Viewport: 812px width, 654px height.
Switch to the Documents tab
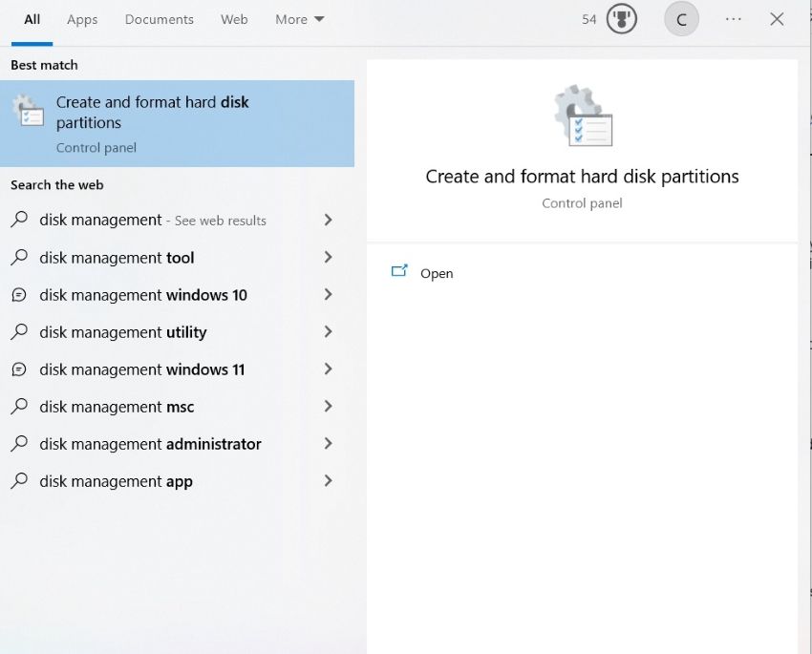point(159,19)
